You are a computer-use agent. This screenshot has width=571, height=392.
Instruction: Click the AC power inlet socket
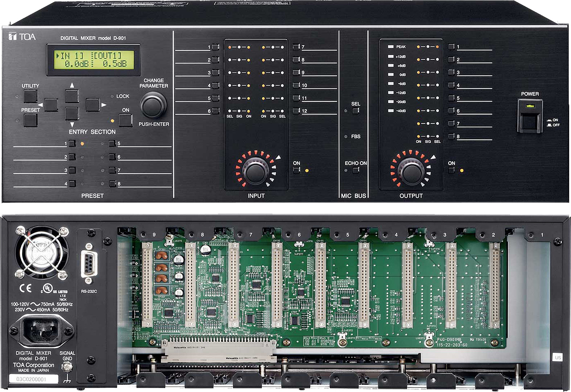(x=42, y=331)
